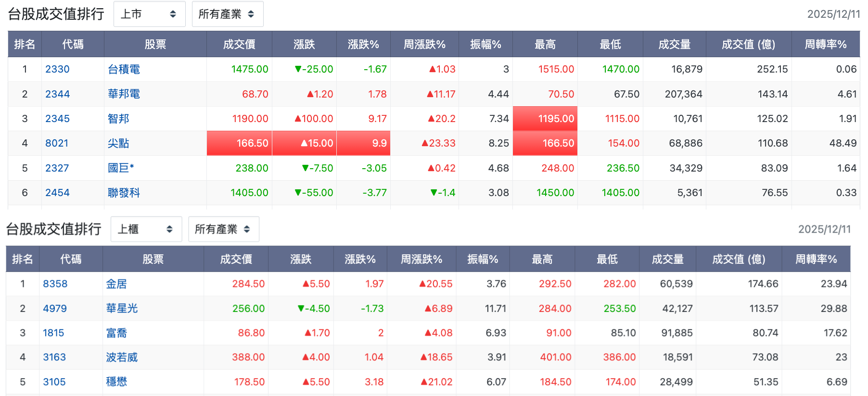
Task: Sort 上市 table by 成交價 header
Action: coord(239,44)
